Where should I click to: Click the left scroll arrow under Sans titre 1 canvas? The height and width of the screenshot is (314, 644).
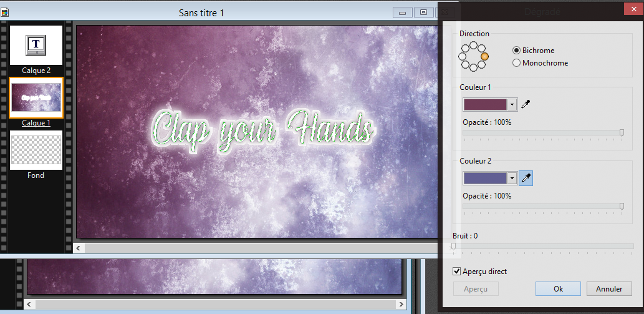[78, 248]
